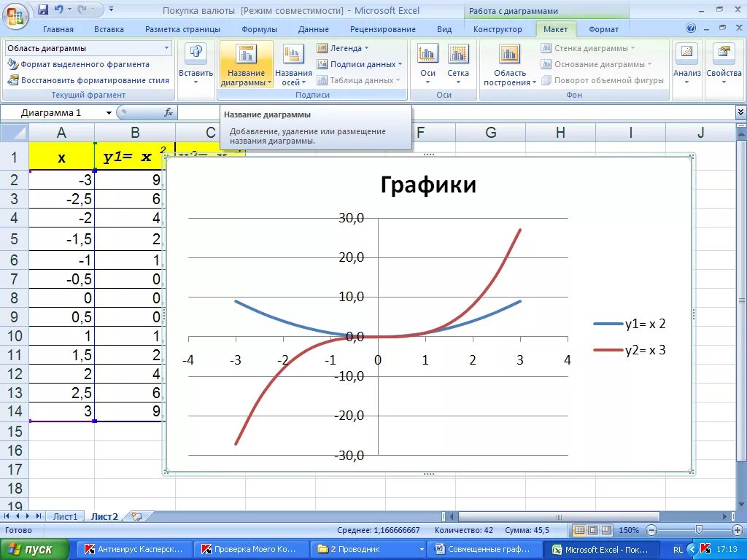Open the Данные ribbon tab

coord(314,29)
